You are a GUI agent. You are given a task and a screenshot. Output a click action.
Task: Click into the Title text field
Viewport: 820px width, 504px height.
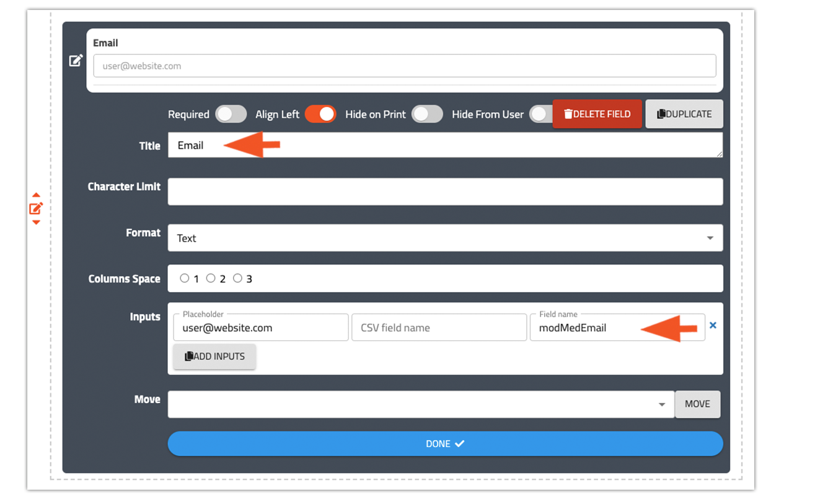click(x=445, y=145)
